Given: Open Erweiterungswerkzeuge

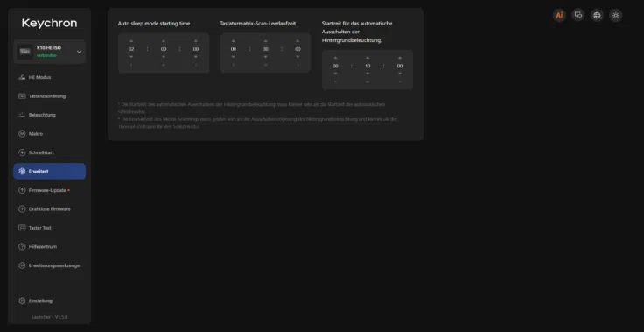Looking at the screenshot, I should point(50,265).
